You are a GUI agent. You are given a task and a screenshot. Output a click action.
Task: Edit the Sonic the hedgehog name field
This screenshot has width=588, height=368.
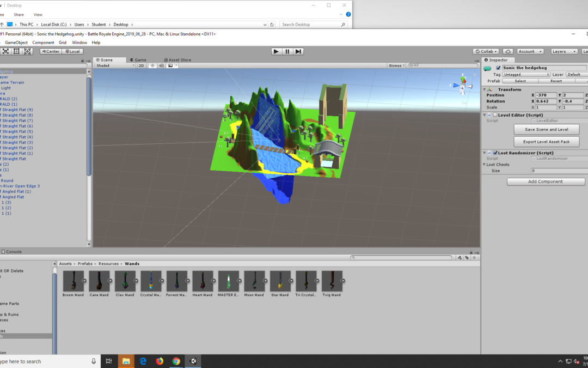click(544, 68)
